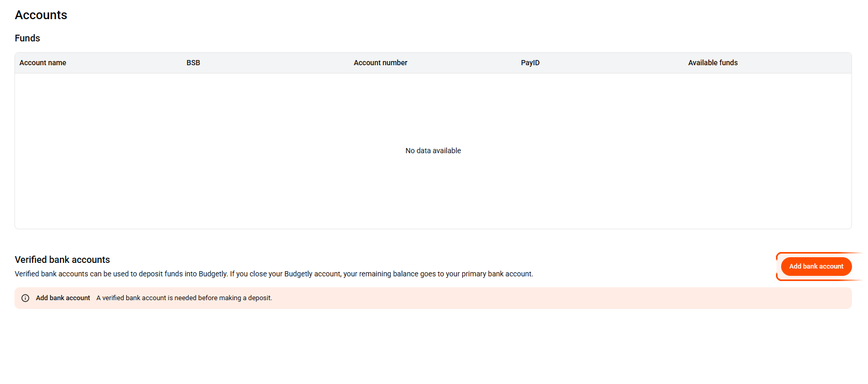Click blank right side of pink alert banner
The width and height of the screenshot is (868, 384).
(x=620, y=298)
